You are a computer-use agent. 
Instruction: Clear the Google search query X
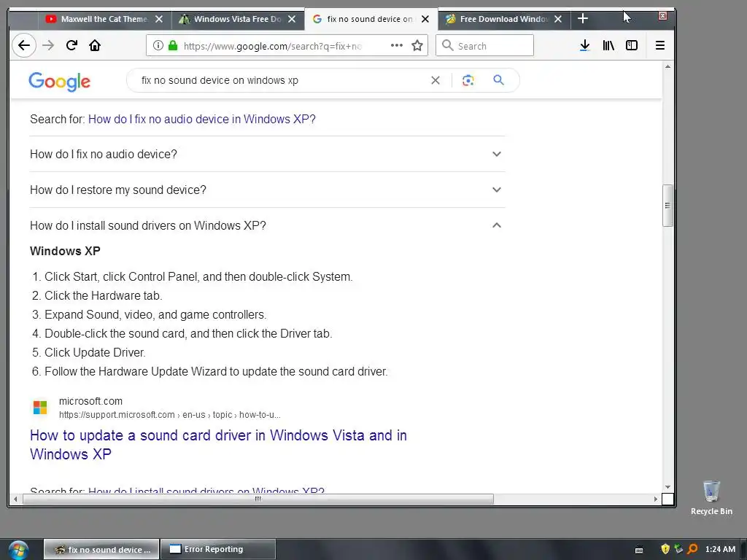pos(436,80)
